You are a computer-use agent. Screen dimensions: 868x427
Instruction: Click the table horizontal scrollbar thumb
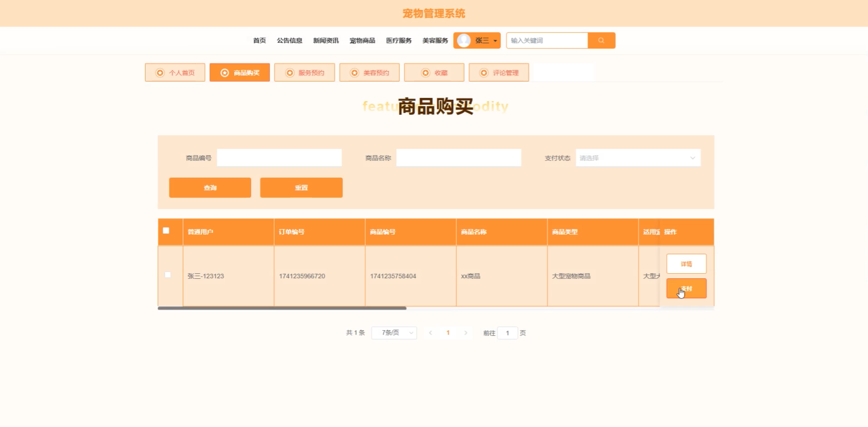coord(282,308)
